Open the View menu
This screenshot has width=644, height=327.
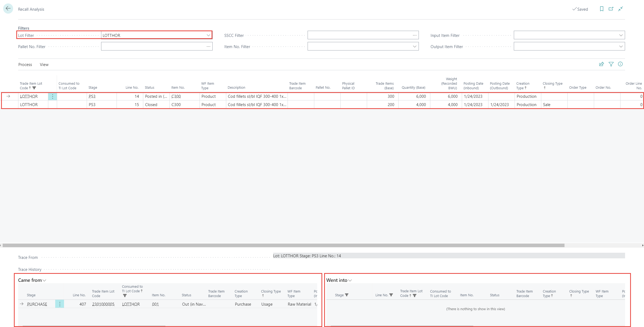44,65
